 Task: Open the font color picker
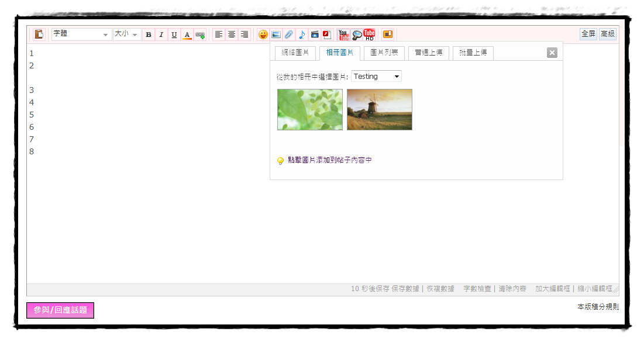[x=187, y=34]
